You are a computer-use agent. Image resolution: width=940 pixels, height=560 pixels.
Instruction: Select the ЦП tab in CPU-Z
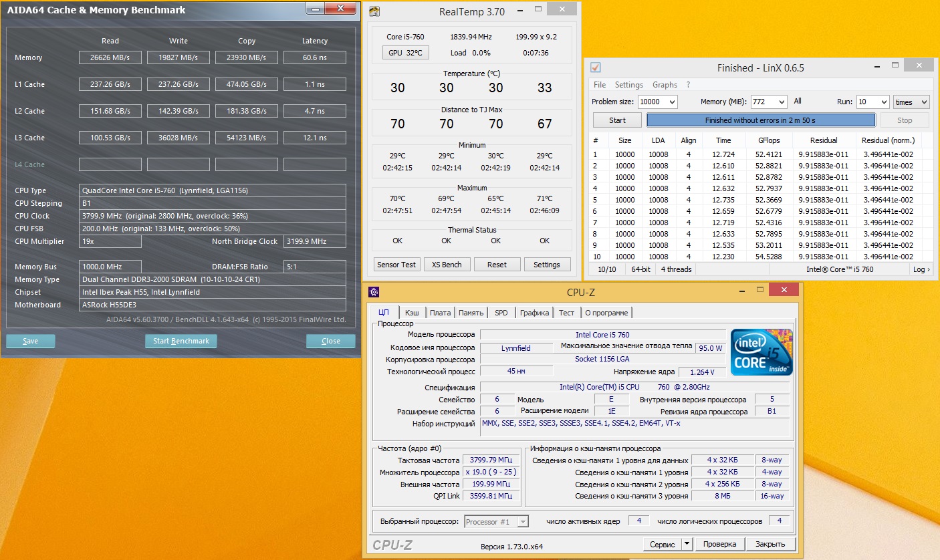pyautogui.click(x=384, y=312)
